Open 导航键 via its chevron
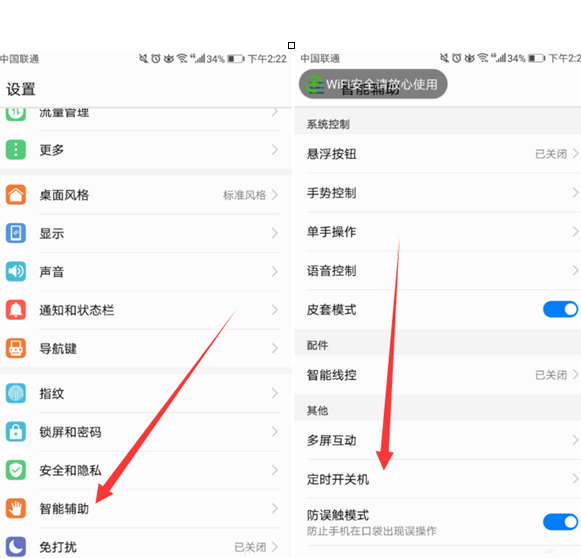The height and width of the screenshot is (558, 581). pyautogui.click(x=275, y=348)
